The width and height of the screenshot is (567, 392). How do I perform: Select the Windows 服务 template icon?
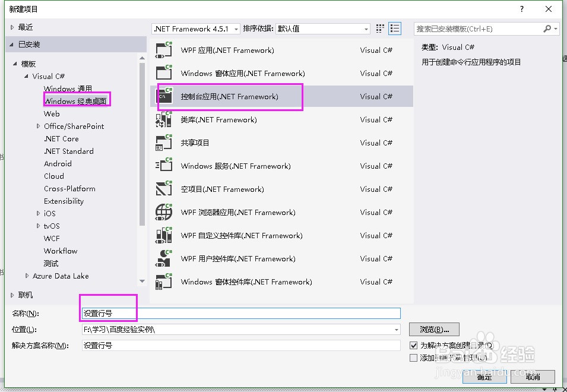point(164,166)
